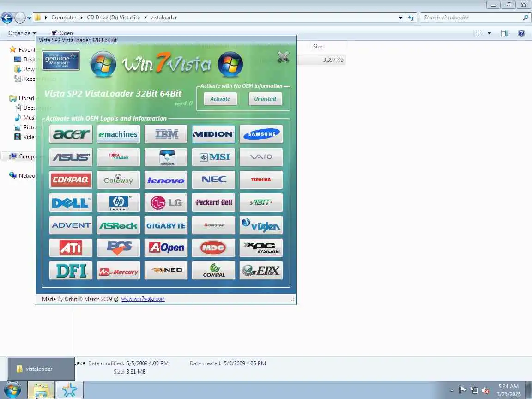Click the Activate button

pyautogui.click(x=220, y=99)
